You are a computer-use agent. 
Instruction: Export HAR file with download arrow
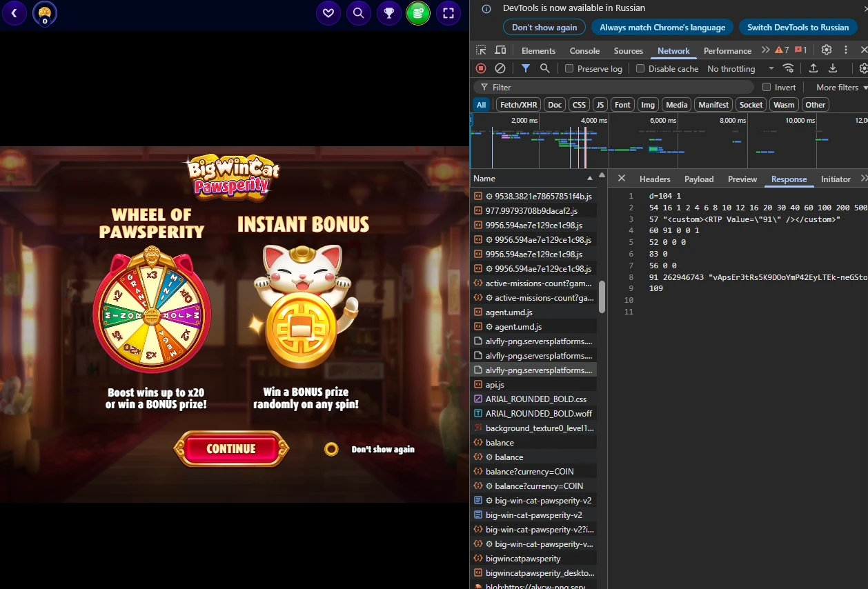(833, 68)
